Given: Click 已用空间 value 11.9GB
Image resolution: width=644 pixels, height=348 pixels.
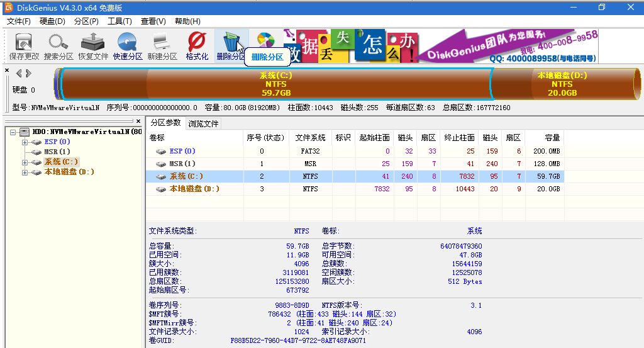Looking at the screenshot, I should 297,255.
